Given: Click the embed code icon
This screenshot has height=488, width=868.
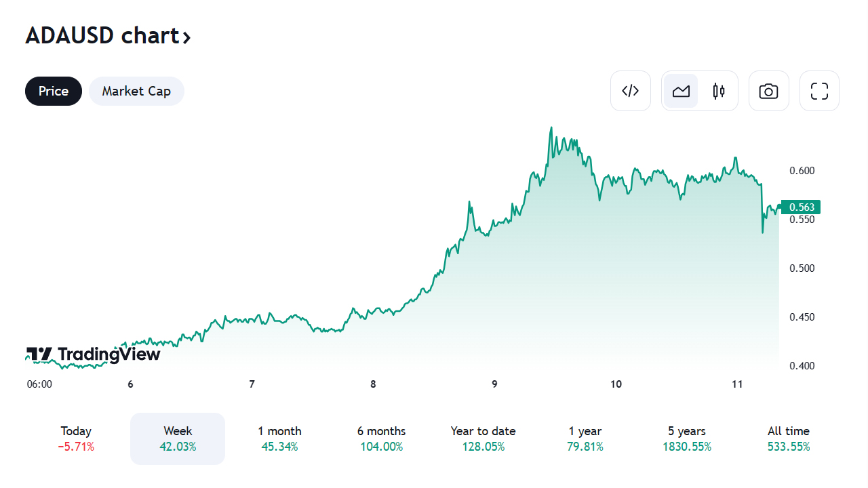Looking at the screenshot, I should pyautogui.click(x=631, y=91).
